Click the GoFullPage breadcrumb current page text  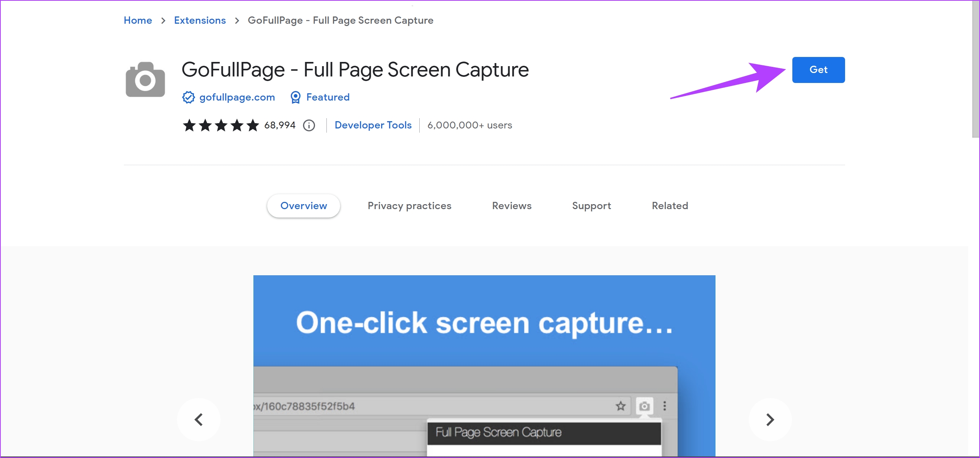point(341,20)
